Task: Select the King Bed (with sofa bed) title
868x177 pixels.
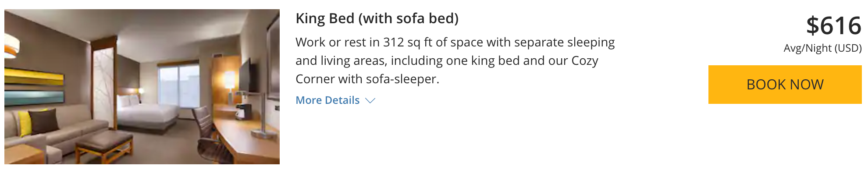Action: point(377,18)
